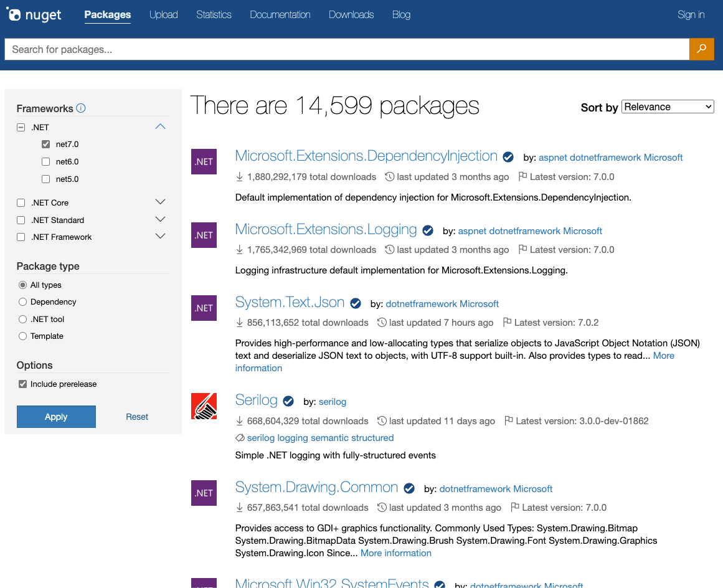Click the Serilog package icon
Viewport: 723px width, 588px height.
(x=204, y=406)
